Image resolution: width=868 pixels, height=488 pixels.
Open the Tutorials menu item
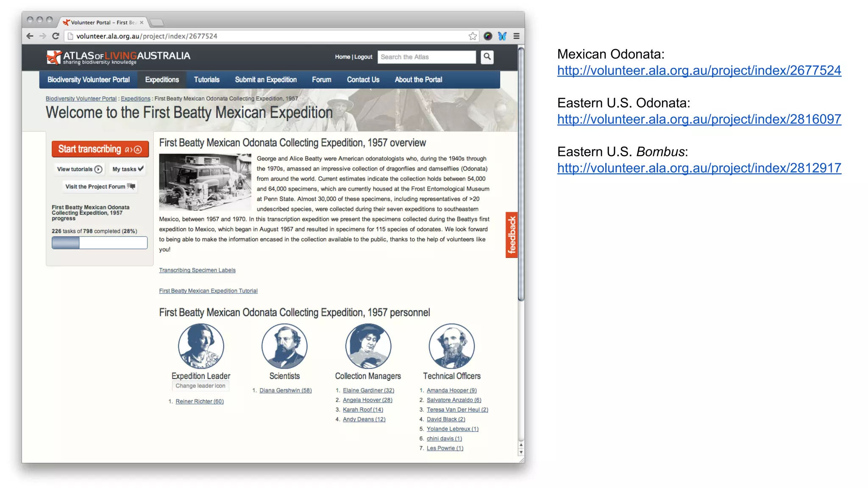206,80
